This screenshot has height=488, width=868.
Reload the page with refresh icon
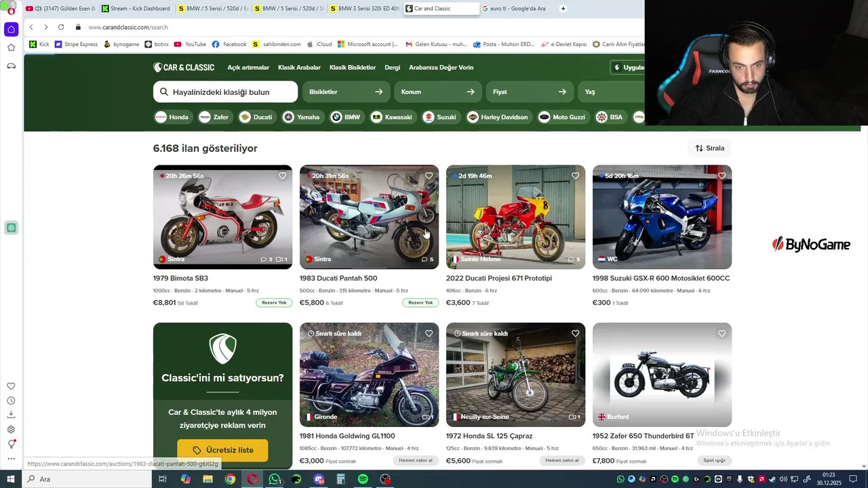(x=61, y=27)
